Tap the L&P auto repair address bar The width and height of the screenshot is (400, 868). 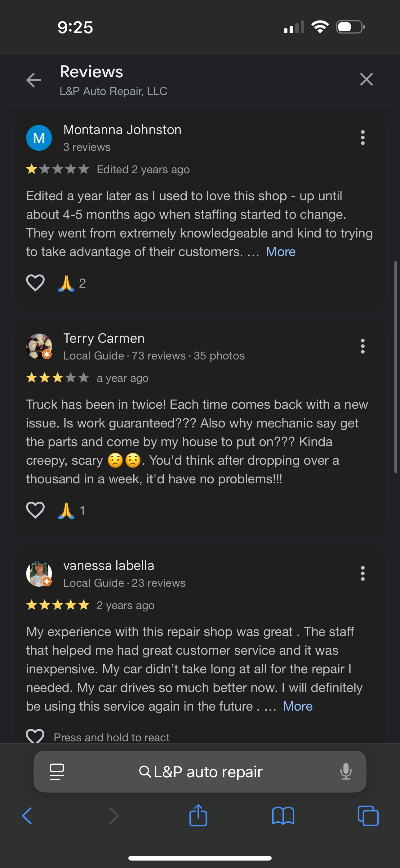click(x=201, y=772)
